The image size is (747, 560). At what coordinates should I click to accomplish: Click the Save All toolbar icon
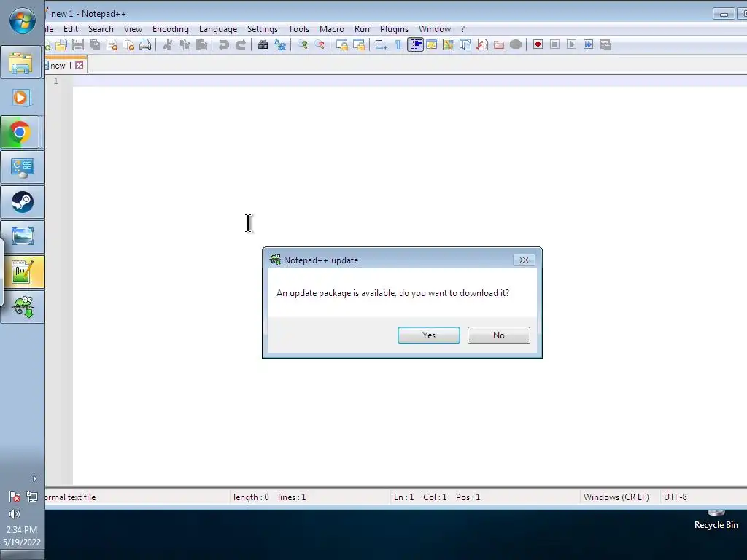click(96, 44)
